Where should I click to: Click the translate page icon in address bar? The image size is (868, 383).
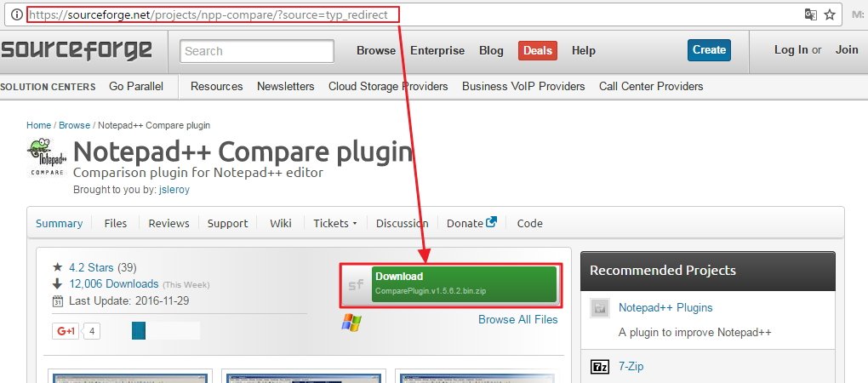pos(810,14)
